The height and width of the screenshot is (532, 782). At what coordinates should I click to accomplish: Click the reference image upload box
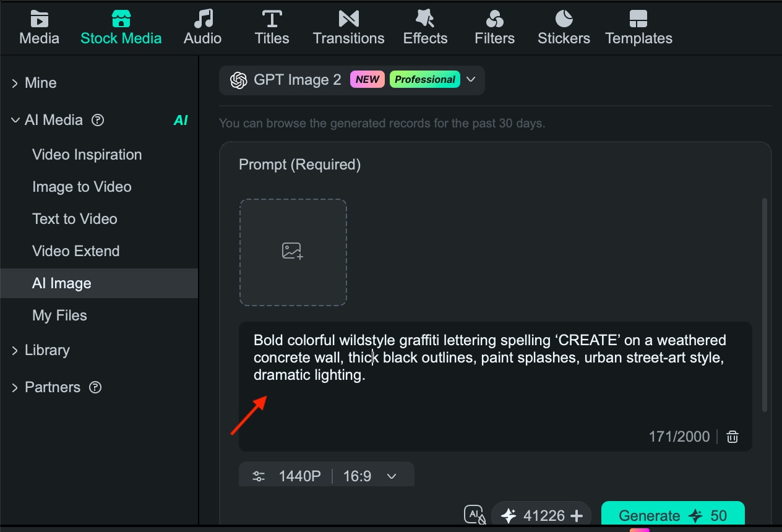(x=293, y=252)
